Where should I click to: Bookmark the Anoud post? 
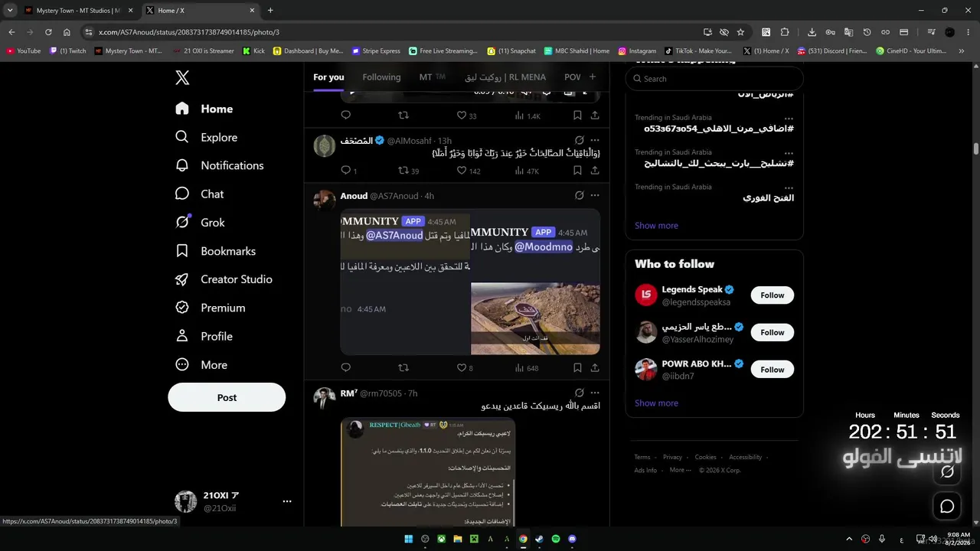coord(577,368)
